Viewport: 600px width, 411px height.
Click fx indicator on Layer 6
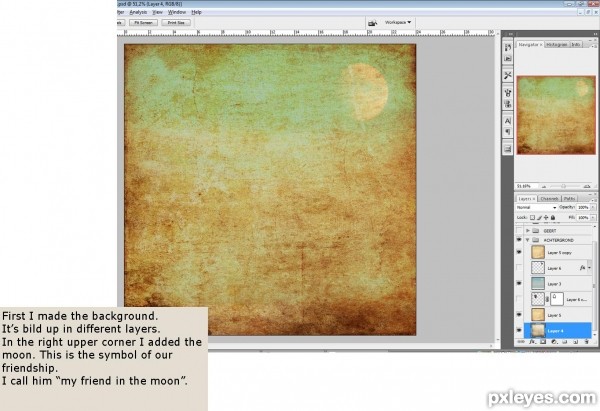(582, 268)
